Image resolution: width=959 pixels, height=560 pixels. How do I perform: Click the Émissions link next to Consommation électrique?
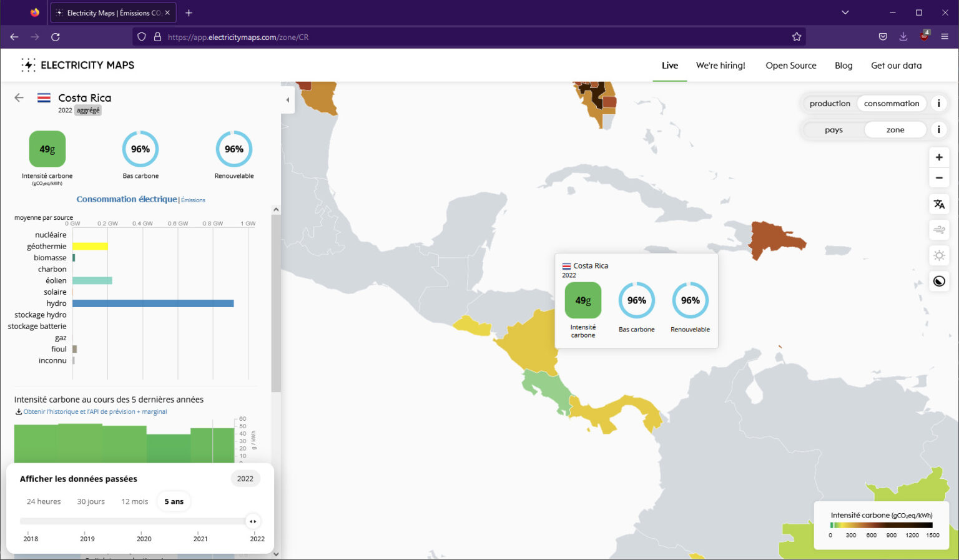click(194, 200)
